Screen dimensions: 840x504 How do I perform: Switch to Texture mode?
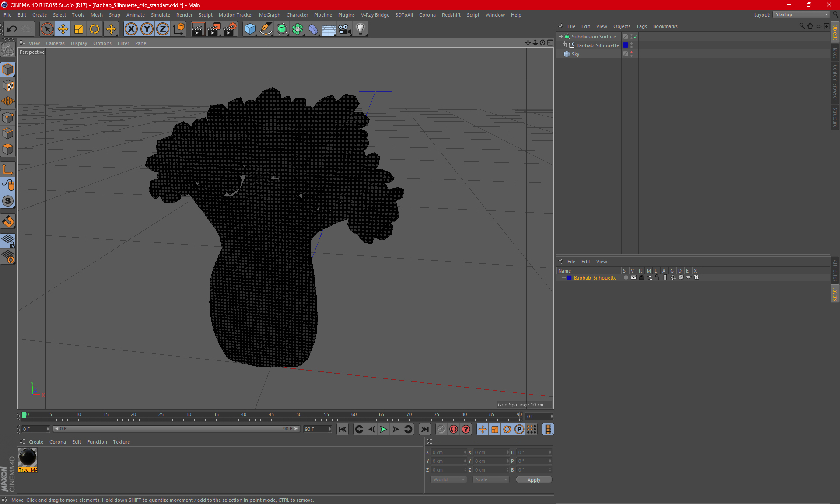(x=8, y=86)
